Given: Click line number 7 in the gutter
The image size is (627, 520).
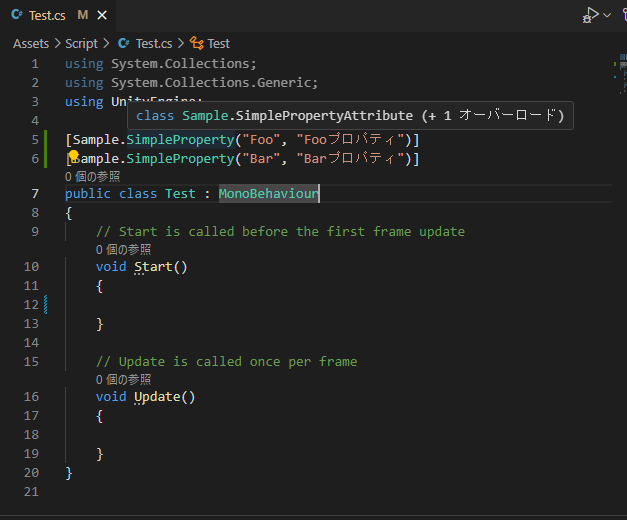Looking at the screenshot, I should 35,194.
